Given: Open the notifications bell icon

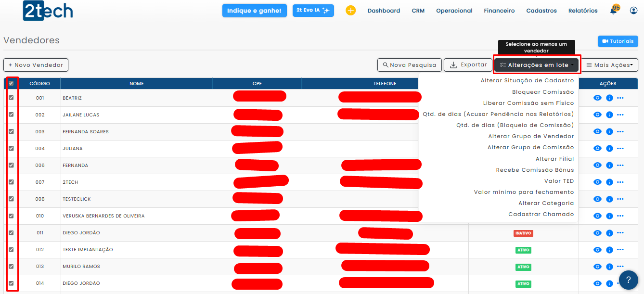Looking at the screenshot, I should point(613,11).
